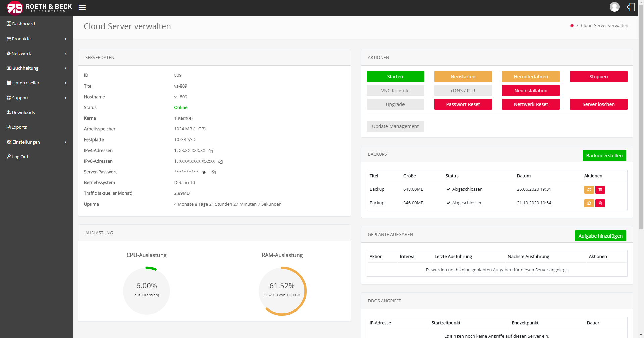644x338 pixels.
Task: Click the RAM-Auslastung gauge
Action: (282, 291)
